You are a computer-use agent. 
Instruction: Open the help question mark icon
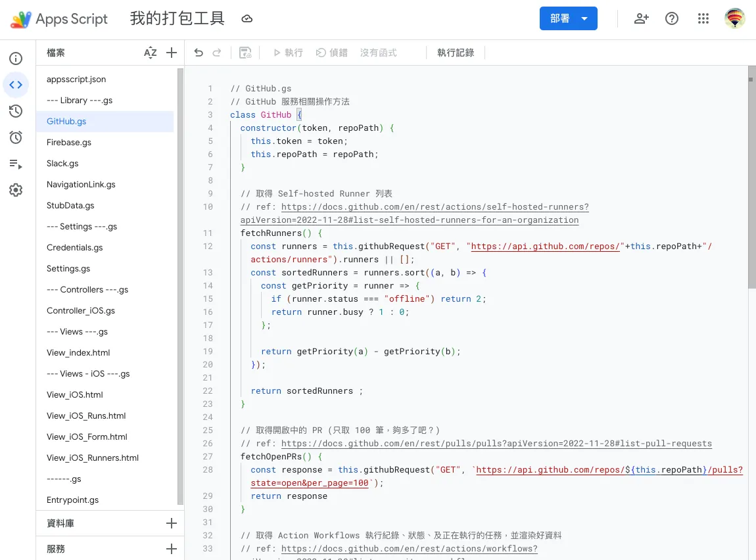(x=672, y=19)
